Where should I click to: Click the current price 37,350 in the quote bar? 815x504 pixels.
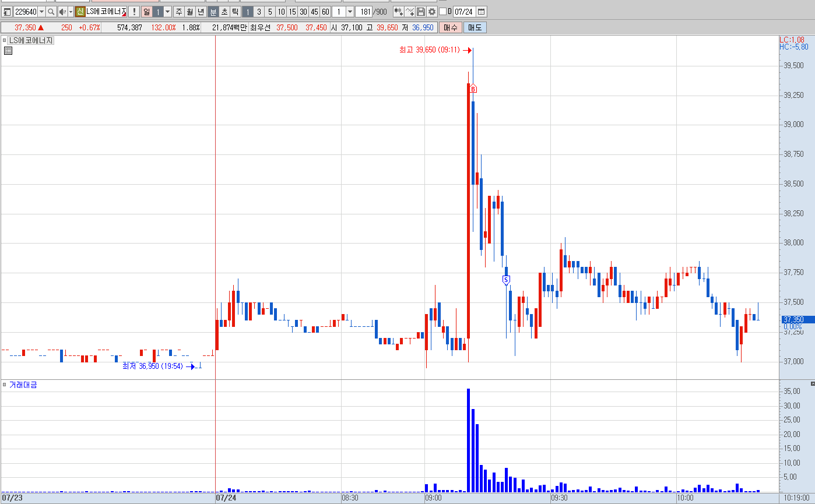click(x=25, y=27)
